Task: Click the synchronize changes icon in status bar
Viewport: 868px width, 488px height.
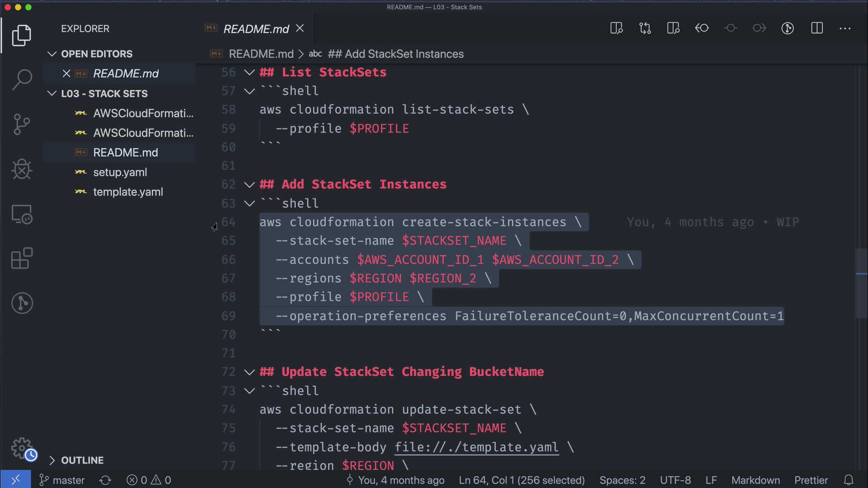Action: pyautogui.click(x=105, y=480)
